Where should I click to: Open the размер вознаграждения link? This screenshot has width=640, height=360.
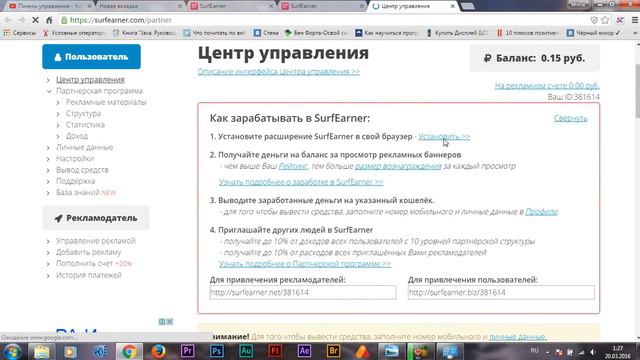click(398, 166)
